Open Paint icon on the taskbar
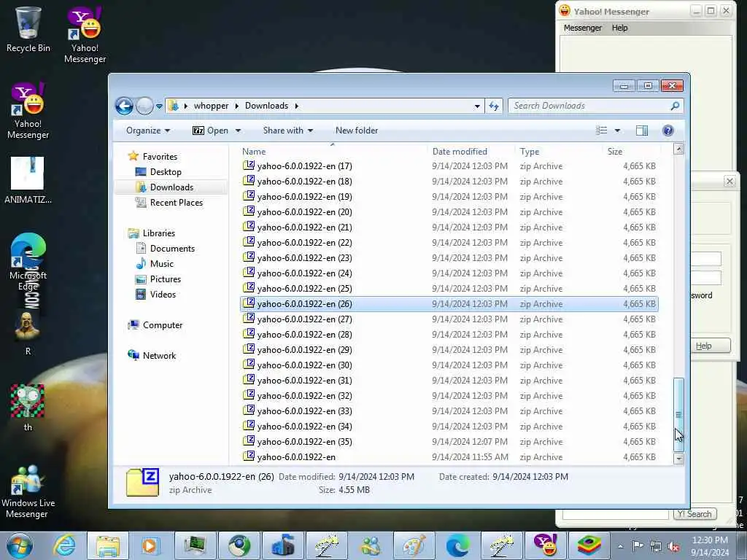This screenshot has height=560, width=747. (414, 545)
